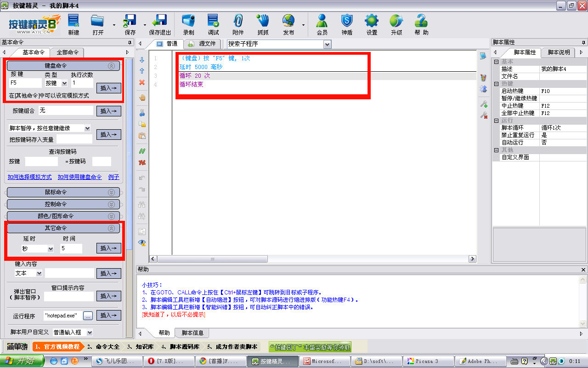Click the wrench with red X icon

(483, 115)
